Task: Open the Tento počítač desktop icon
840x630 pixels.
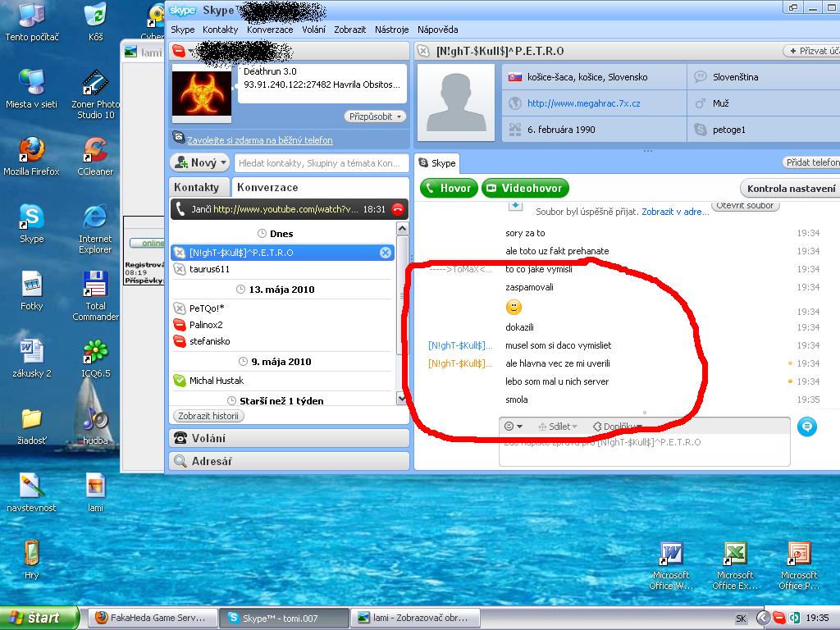Action: point(32,21)
